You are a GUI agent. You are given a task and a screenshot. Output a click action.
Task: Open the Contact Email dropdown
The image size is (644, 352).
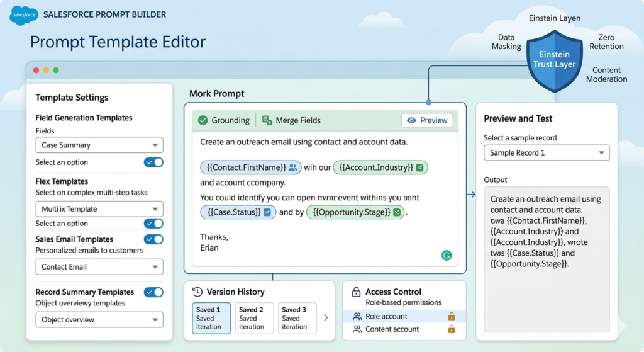point(99,267)
